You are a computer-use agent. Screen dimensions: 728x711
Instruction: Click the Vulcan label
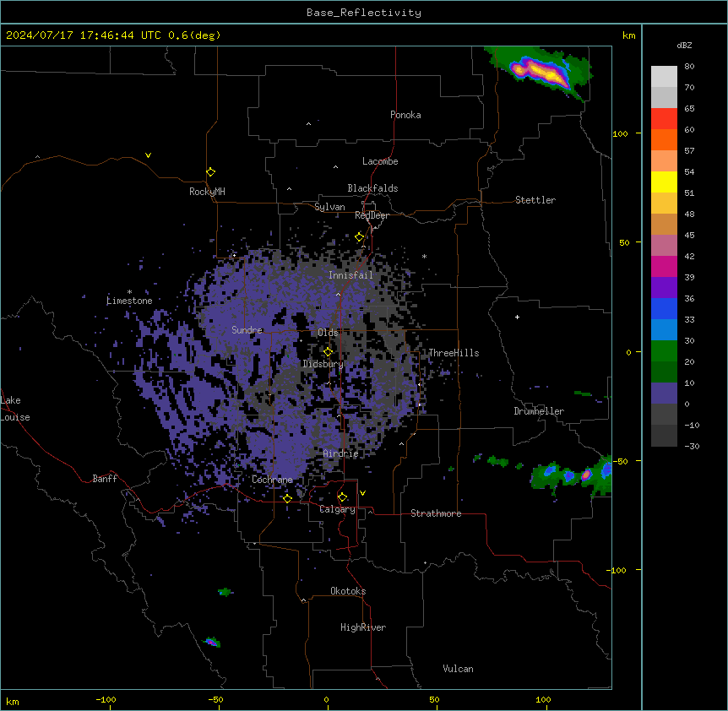[x=458, y=669]
